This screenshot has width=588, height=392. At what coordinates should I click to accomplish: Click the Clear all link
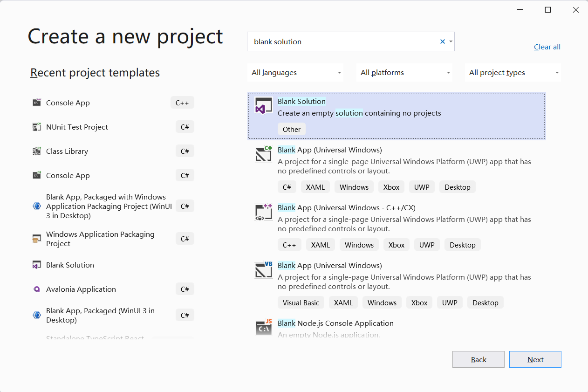pyautogui.click(x=547, y=47)
